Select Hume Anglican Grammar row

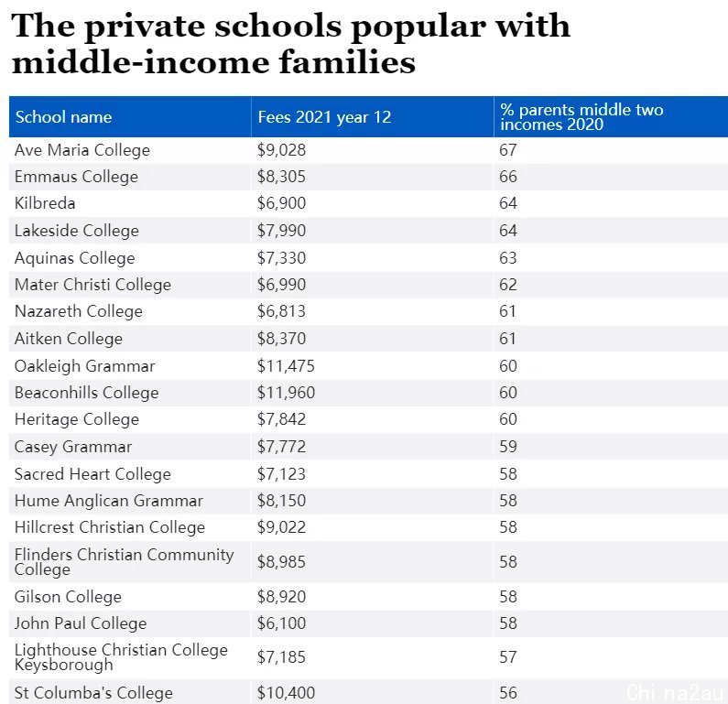[369, 501]
